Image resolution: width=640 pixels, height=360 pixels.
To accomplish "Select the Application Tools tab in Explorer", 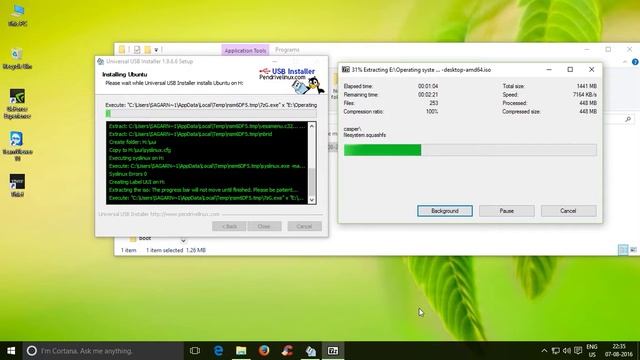I will pos(245,50).
